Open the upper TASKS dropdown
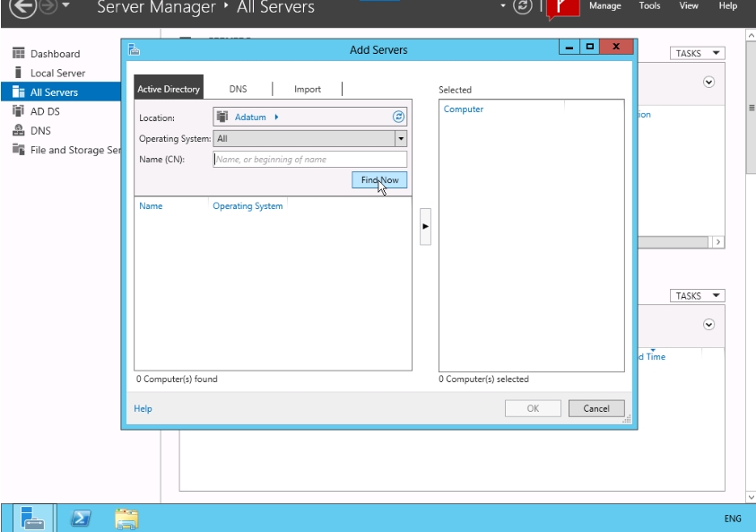The width and height of the screenshot is (756, 532). pos(697,53)
